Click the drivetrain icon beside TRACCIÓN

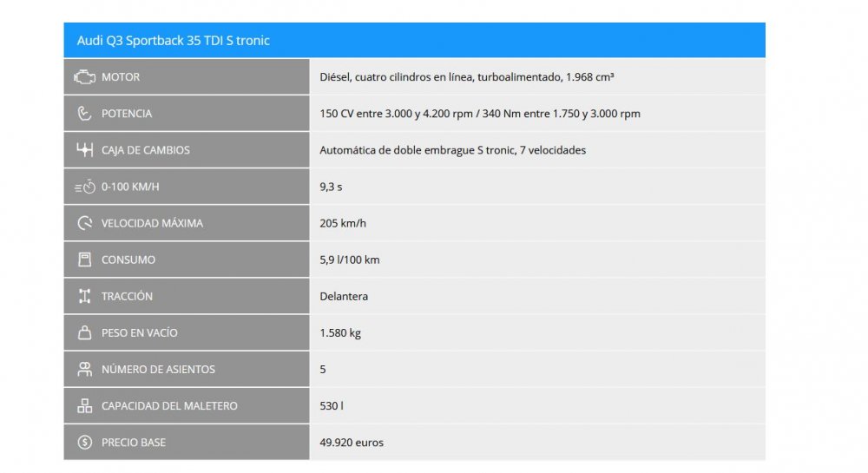point(85,296)
